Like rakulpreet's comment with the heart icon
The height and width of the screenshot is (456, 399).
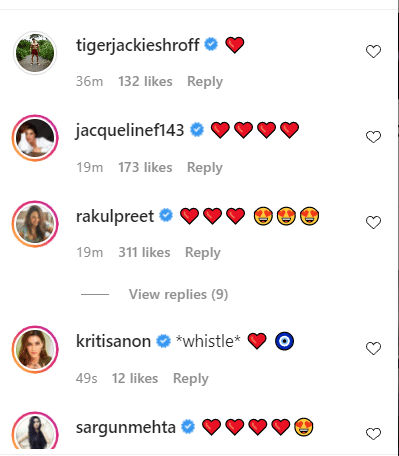[x=373, y=222]
